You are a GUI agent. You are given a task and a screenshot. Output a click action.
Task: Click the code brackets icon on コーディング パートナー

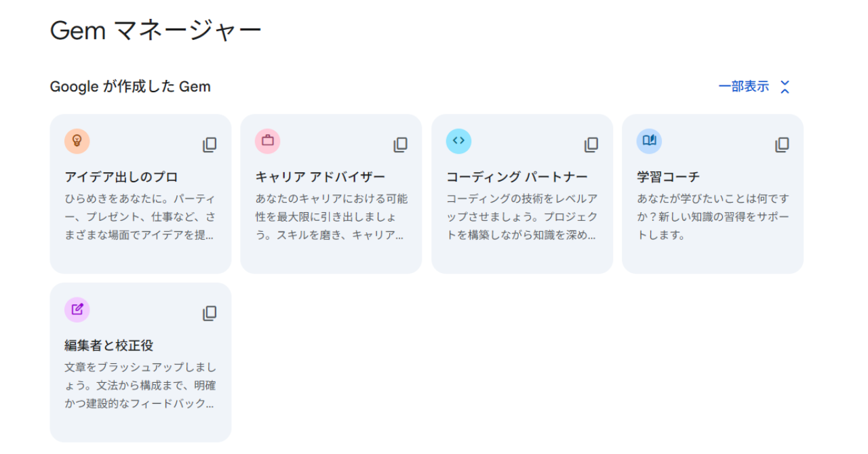point(458,141)
